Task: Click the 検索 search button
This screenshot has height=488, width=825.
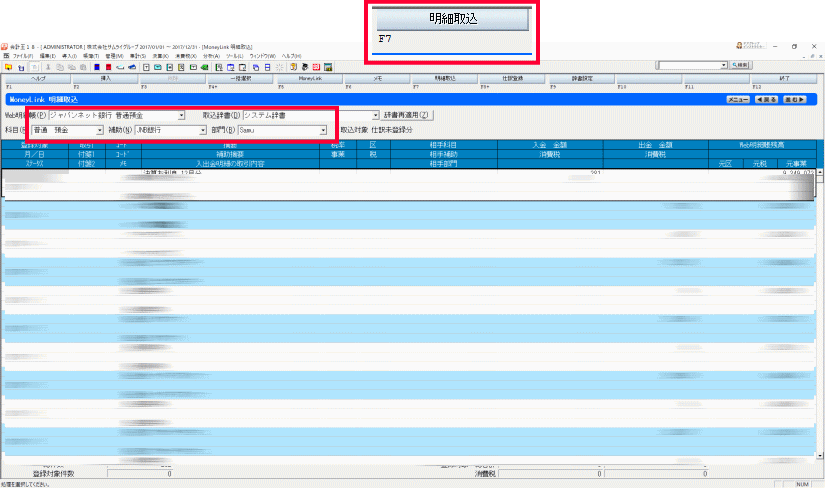Action: click(x=739, y=66)
